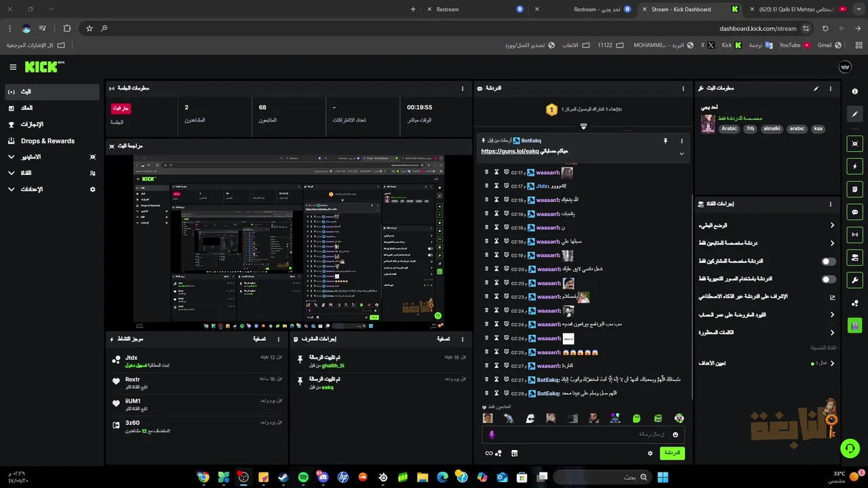The image size is (868, 488).
Task: Click the green chat send button
Action: [x=672, y=453]
